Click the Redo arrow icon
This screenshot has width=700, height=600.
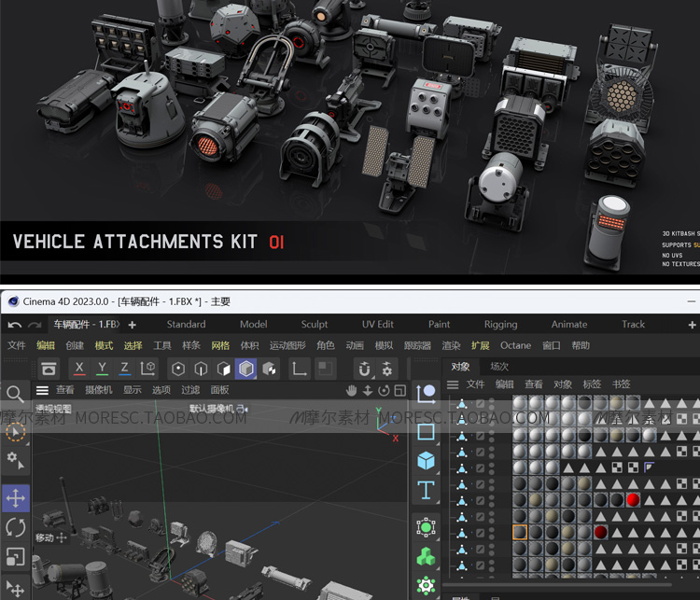pos(35,325)
